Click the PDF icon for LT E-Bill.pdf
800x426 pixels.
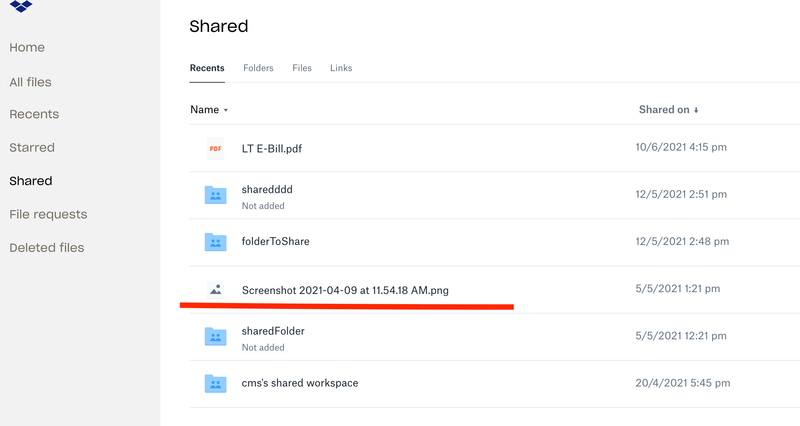[x=215, y=149]
